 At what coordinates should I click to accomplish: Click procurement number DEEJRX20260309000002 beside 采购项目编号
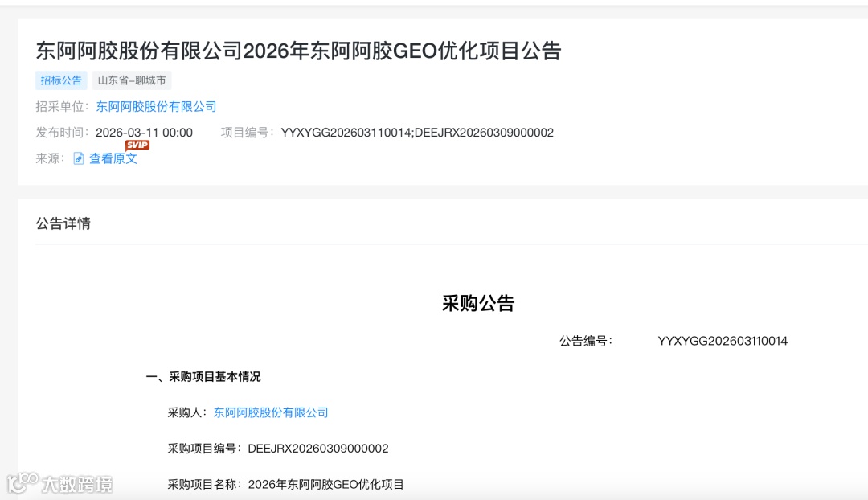[x=318, y=449]
